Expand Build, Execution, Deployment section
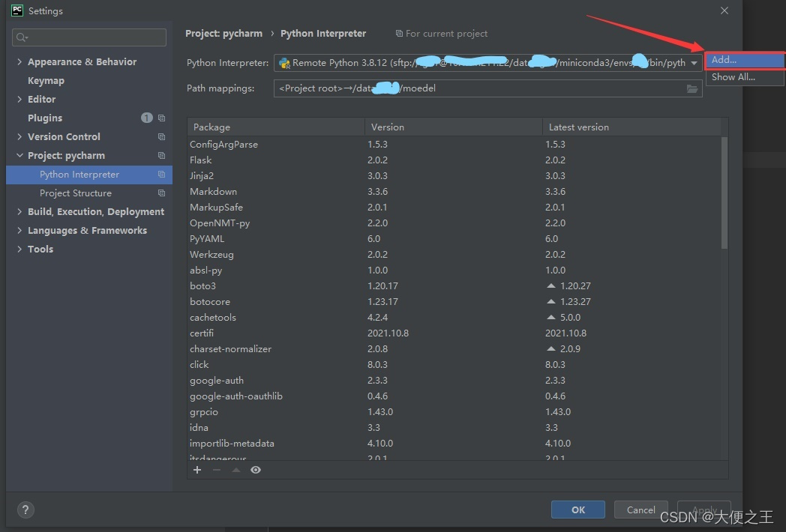 pos(19,212)
